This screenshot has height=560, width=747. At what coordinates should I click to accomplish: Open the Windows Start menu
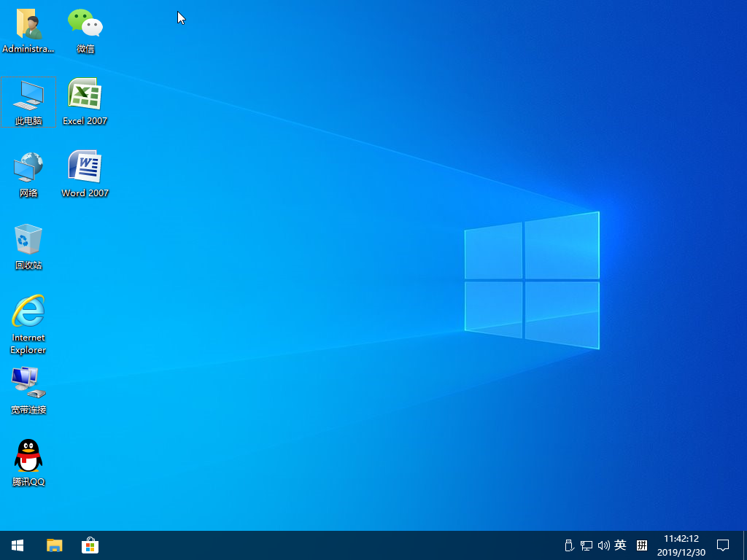click(x=18, y=545)
